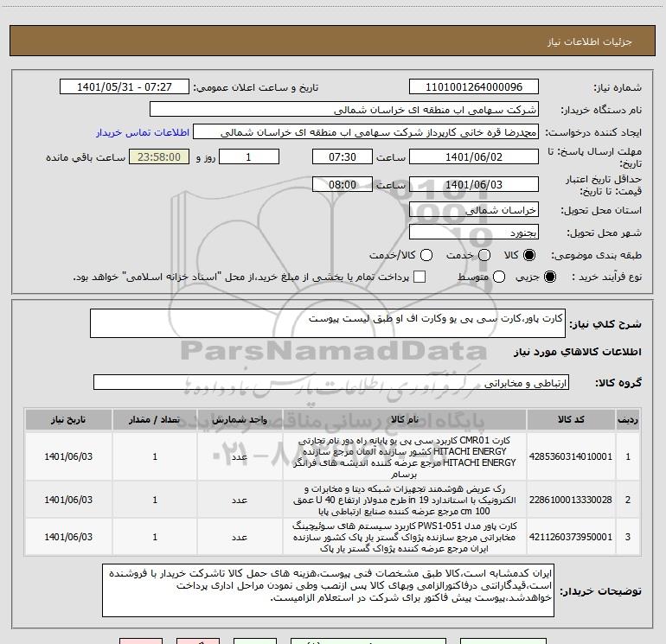Click the response deadline date 1401/06/02
666x644 pixels.
tap(474, 156)
